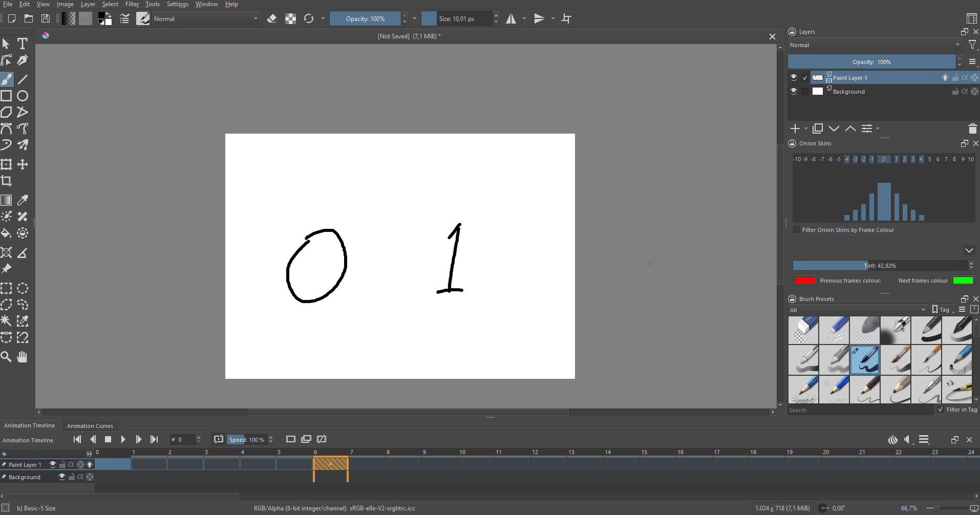Hide the Background layer in Layers panel
This screenshot has height=515, width=980.
[794, 91]
